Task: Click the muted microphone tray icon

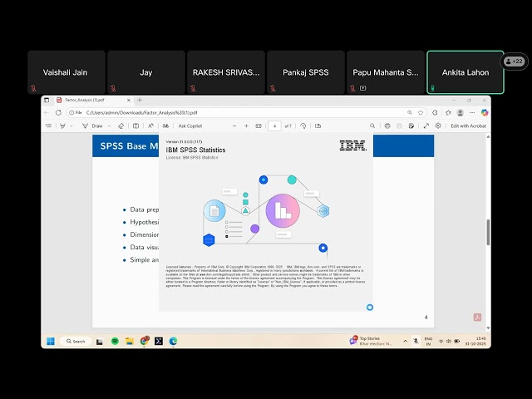Action: click(416, 342)
